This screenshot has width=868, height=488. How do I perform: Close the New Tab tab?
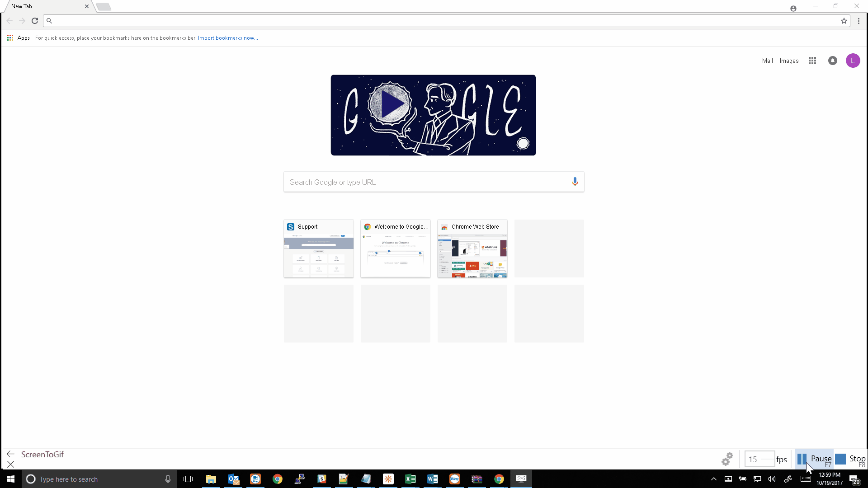pyautogui.click(x=87, y=6)
